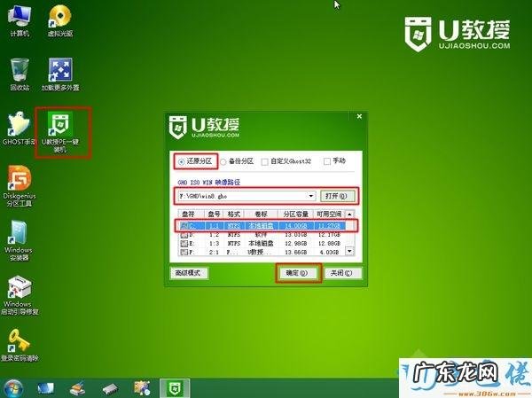Tick the 自定义Ghost32 checkbox

(x=264, y=162)
